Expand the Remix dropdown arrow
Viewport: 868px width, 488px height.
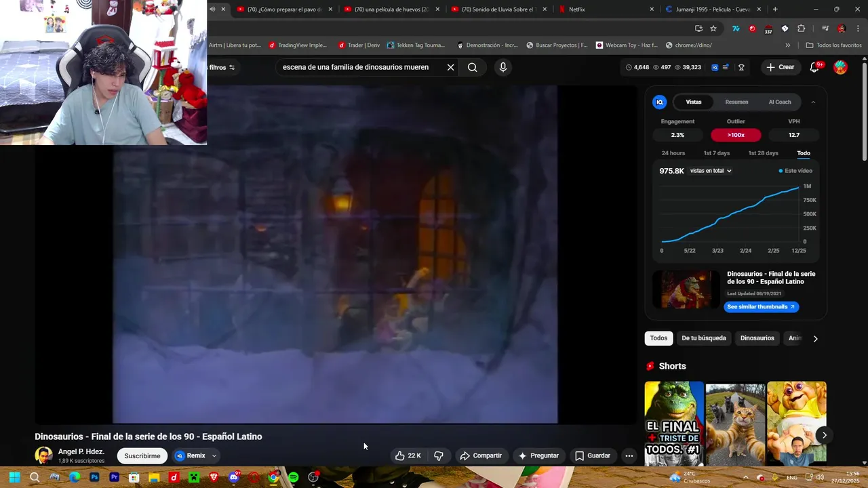[x=214, y=455]
